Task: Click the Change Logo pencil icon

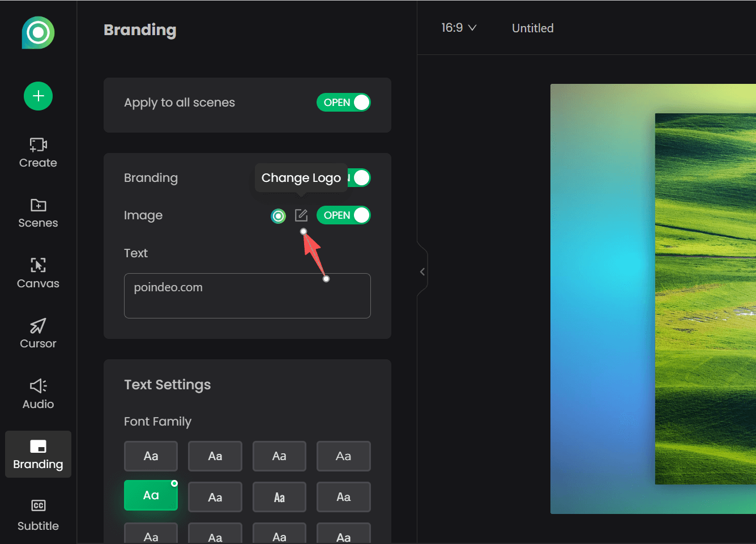Action: (301, 215)
